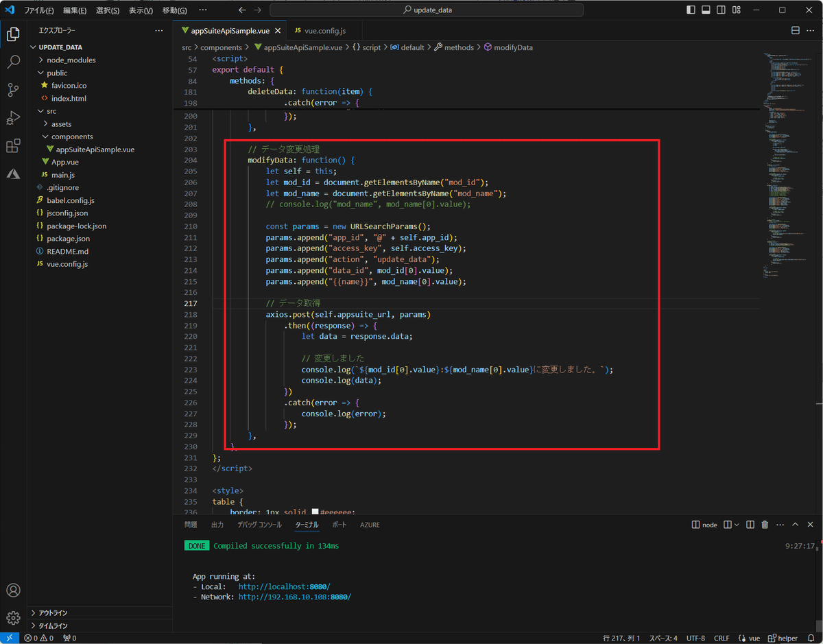The height and width of the screenshot is (644, 823).
Task: Open Explorer's Views and More Actions ellipsis
Action: tap(159, 31)
